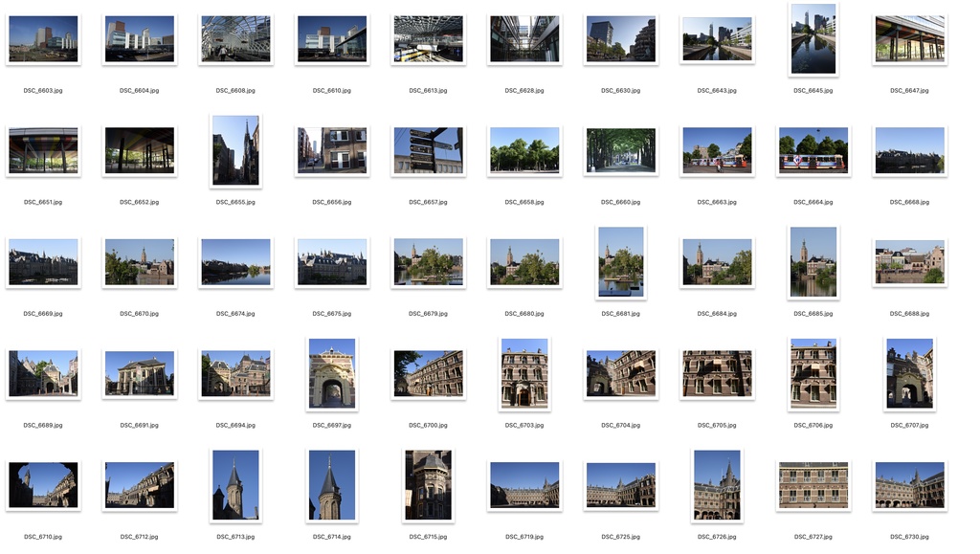
Task: Select the DSC_6700.jpg photo thumbnail
Action: pyautogui.click(x=428, y=373)
